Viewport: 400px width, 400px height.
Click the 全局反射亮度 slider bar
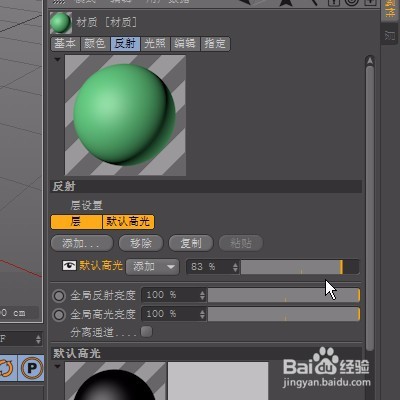(284, 295)
